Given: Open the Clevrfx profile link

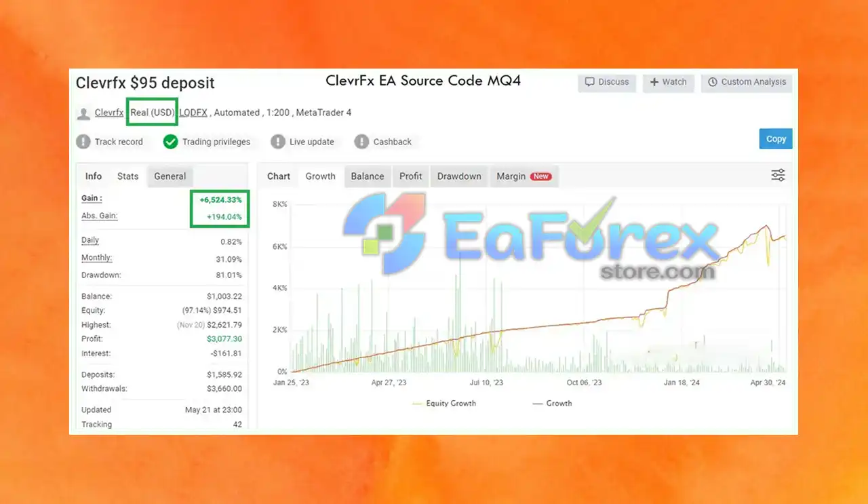Looking at the screenshot, I should pos(109,113).
